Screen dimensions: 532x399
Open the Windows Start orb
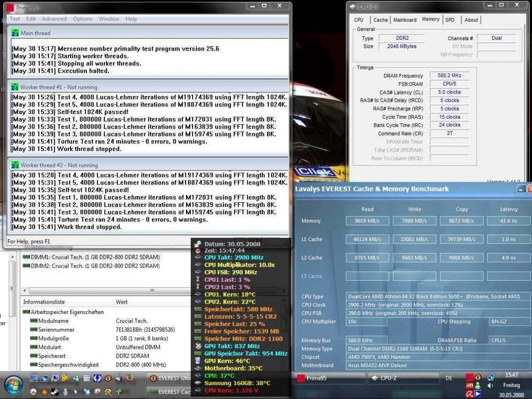pyautogui.click(x=14, y=385)
